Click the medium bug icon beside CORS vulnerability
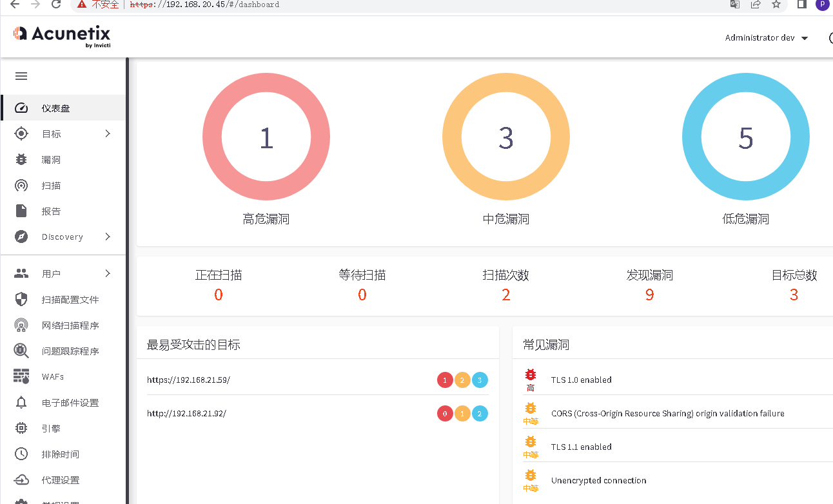The width and height of the screenshot is (833, 504). click(x=531, y=408)
